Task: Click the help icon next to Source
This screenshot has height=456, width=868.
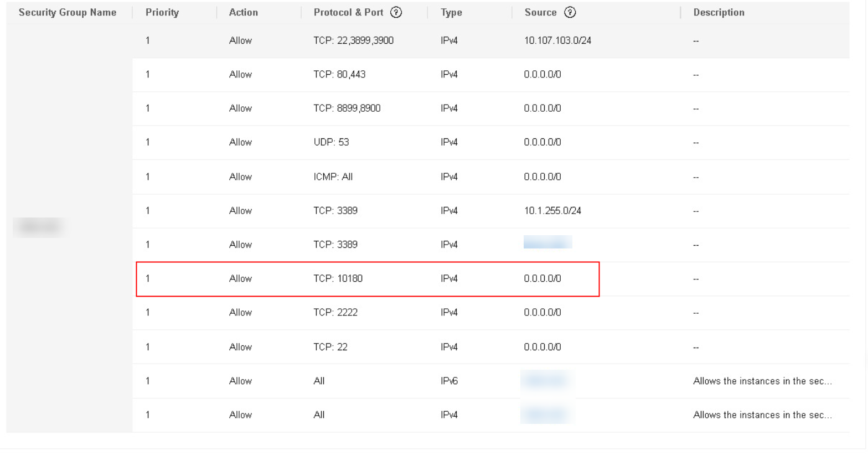Action: pyautogui.click(x=570, y=12)
